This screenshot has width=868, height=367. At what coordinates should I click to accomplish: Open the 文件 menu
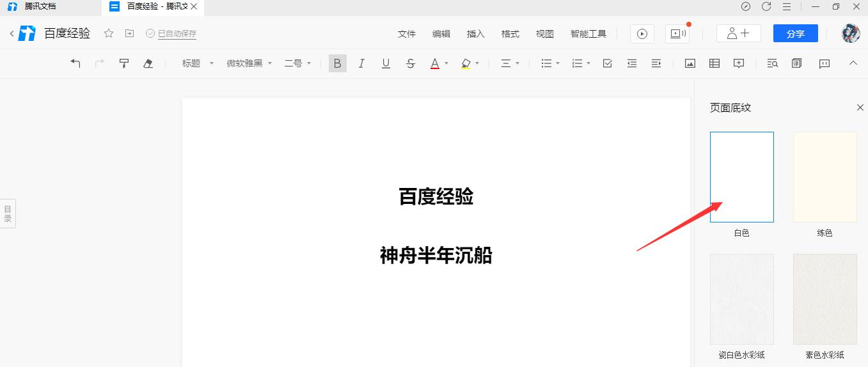coord(407,34)
